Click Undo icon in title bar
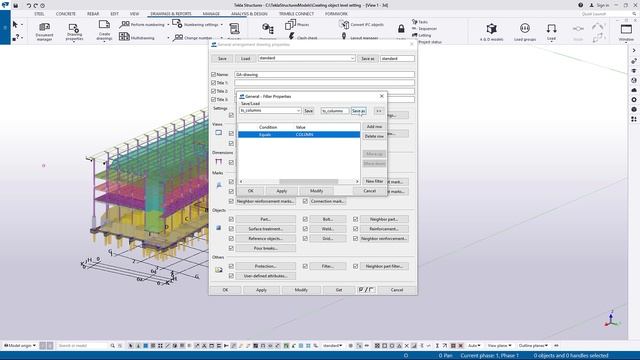Viewport: 640px width, 360px height. [29, 6]
